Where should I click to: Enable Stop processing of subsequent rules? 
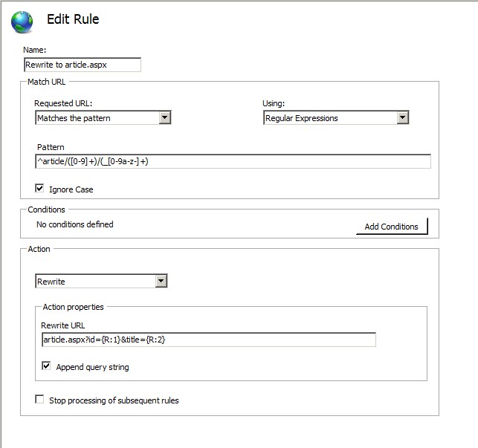click(x=39, y=399)
